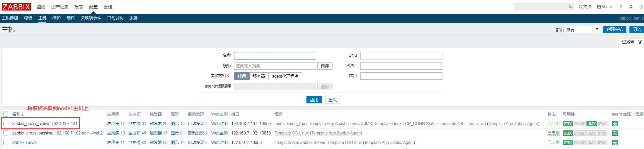Open the 报表 menu
This screenshot has height=149, width=644.
pos(79,7)
